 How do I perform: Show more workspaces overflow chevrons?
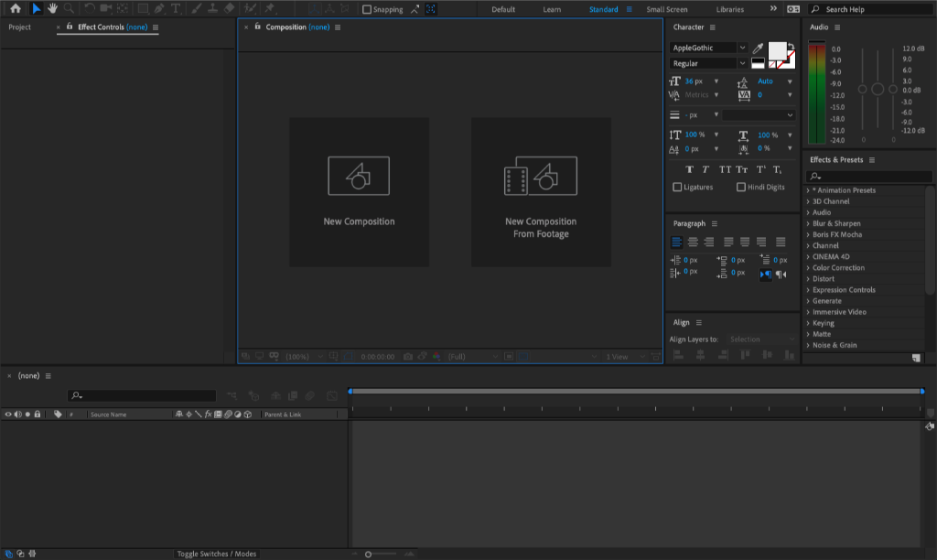click(x=773, y=9)
